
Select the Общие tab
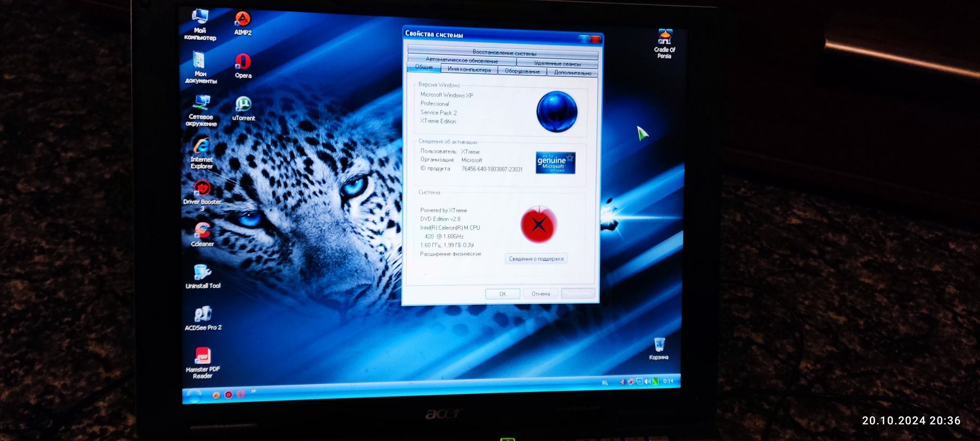[x=424, y=67]
